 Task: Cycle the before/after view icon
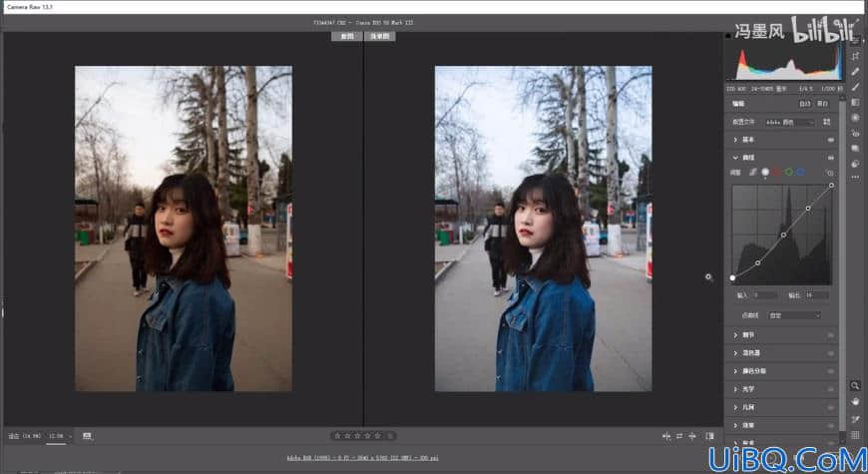(x=709, y=436)
